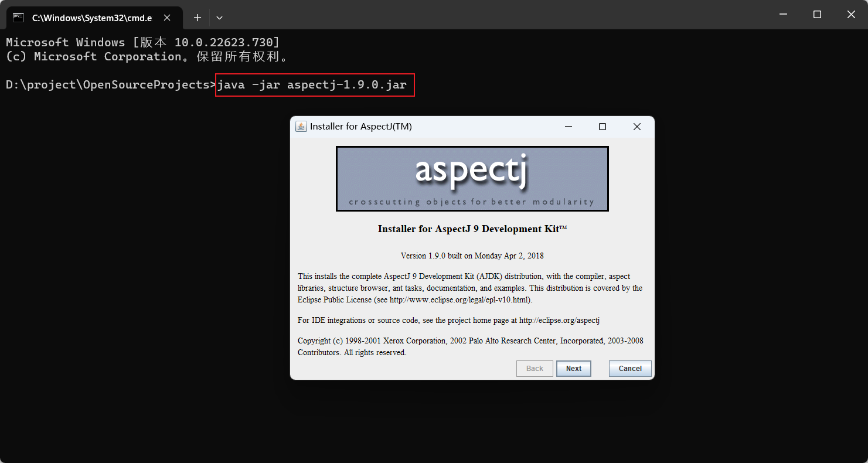Close the cmd.e tab with its X
The height and width of the screenshot is (463, 868).
point(167,18)
